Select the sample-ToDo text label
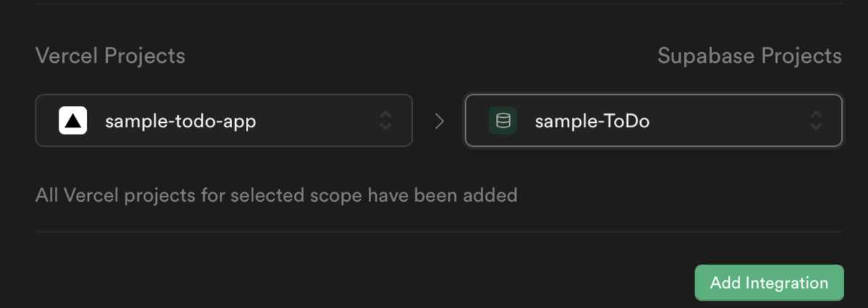The height and width of the screenshot is (308, 868). tap(592, 121)
